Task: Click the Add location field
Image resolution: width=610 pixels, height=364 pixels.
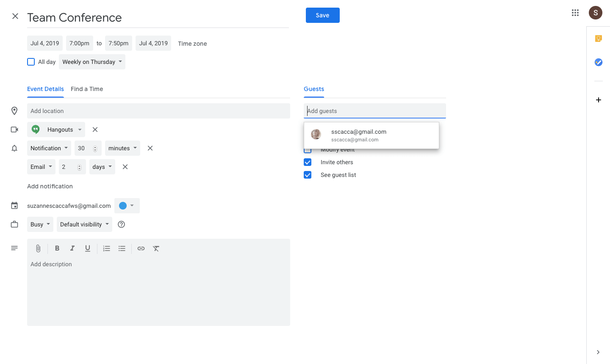Action: [x=158, y=111]
